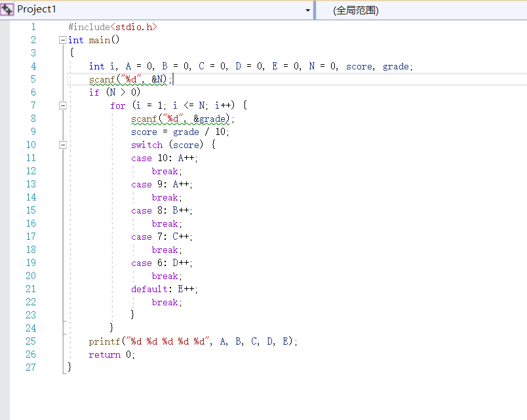Click line number 1 in the gutter
Screen dimensions: 527x420
(33, 27)
